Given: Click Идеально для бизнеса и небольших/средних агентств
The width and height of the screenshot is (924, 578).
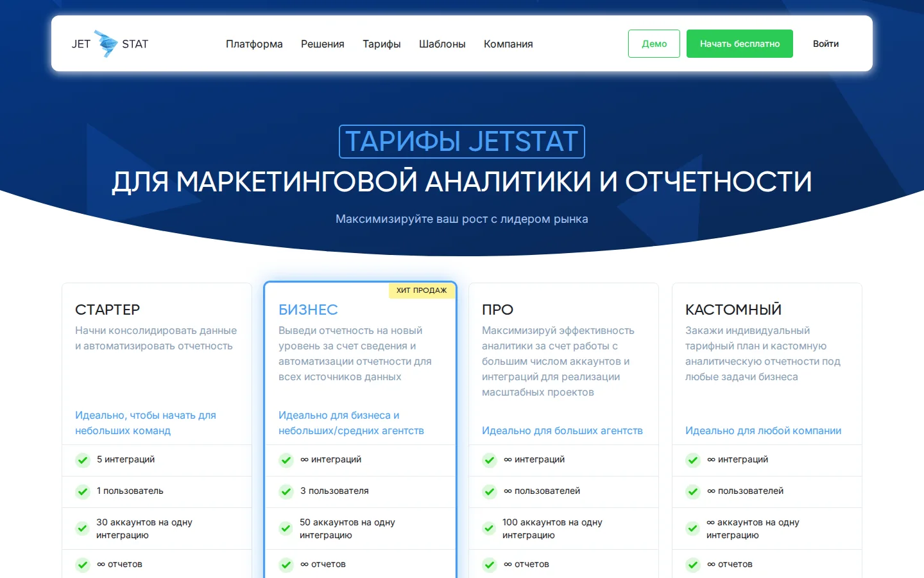Looking at the screenshot, I should (351, 423).
